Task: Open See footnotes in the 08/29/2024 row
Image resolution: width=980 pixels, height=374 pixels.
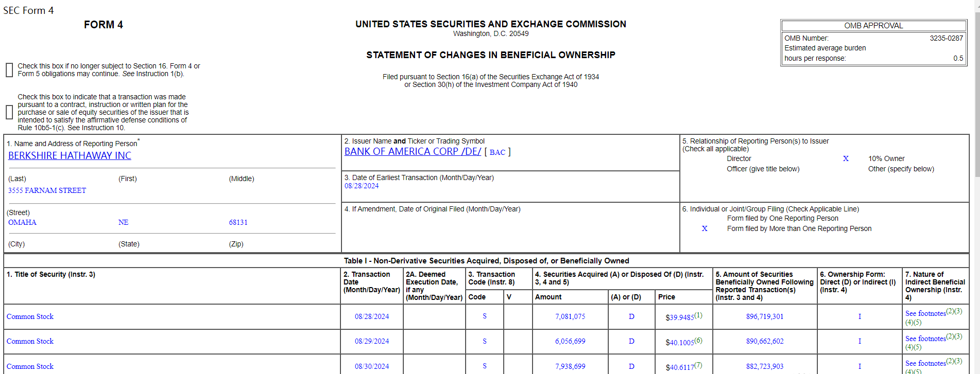Action: click(925, 339)
